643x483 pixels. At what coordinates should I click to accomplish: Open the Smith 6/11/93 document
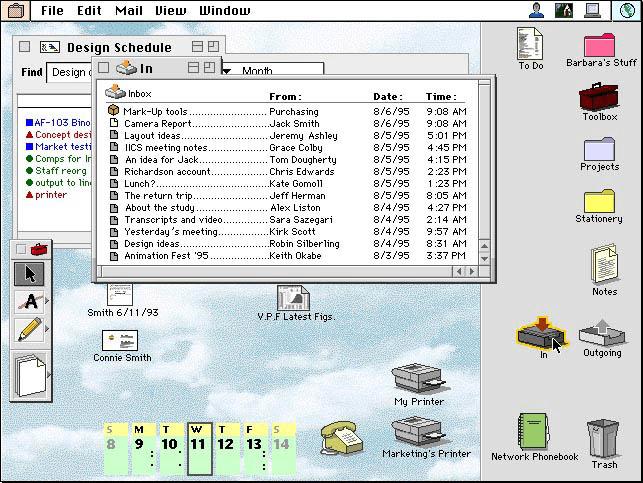[120, 294]
